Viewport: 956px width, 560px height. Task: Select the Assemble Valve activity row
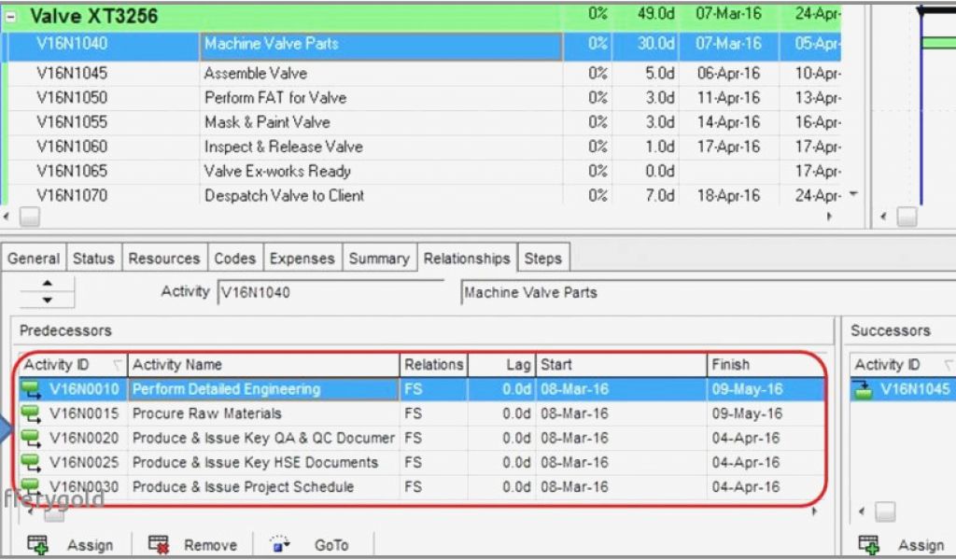pos(255,73)
